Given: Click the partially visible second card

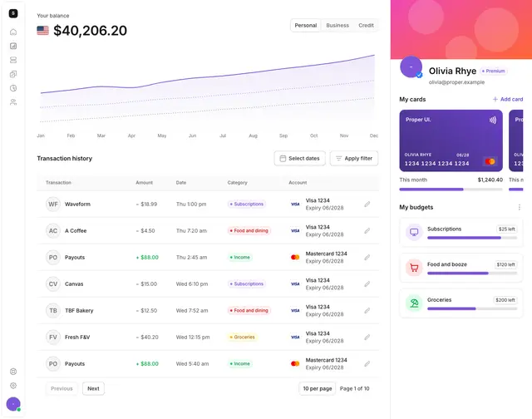Looking at the screenshot, I should (x=516, y=140).
